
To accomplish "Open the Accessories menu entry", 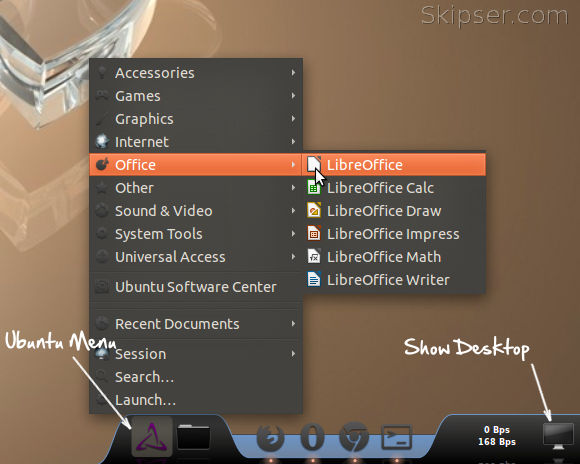I will tap(196, 73).
